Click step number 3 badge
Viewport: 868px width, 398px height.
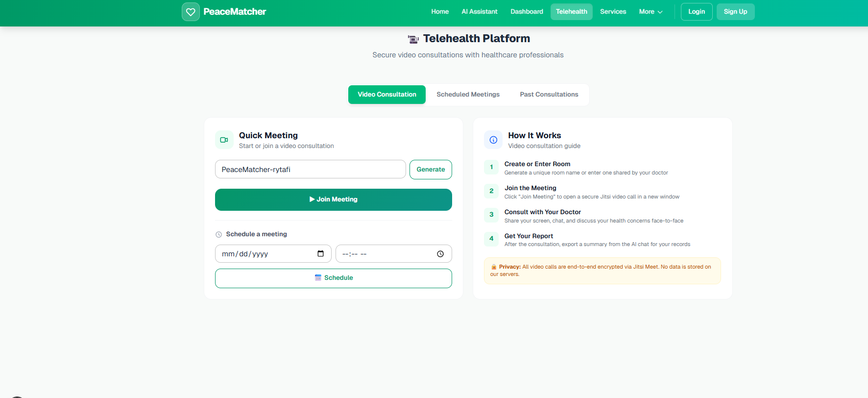point(491,215)
